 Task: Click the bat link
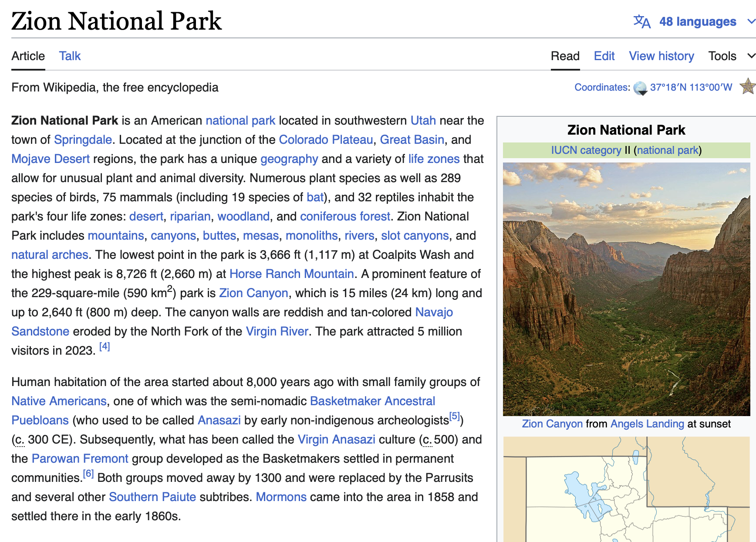pos(315,197)
